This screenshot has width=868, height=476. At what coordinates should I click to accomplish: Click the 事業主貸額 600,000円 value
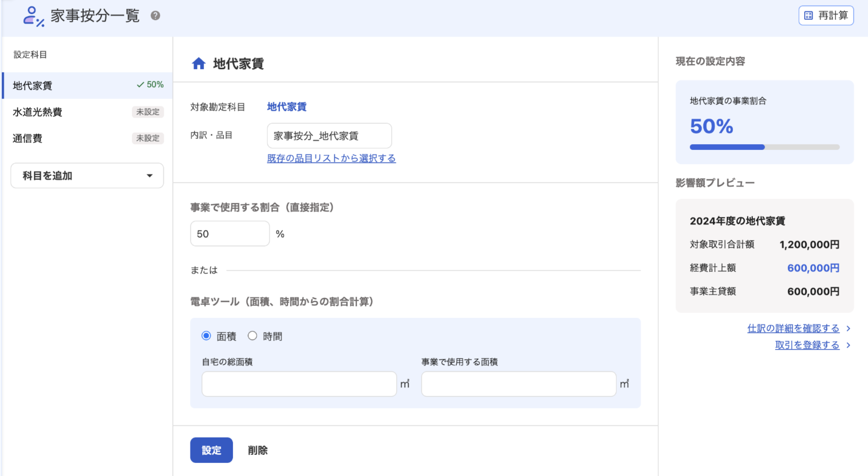coord(813,292)
